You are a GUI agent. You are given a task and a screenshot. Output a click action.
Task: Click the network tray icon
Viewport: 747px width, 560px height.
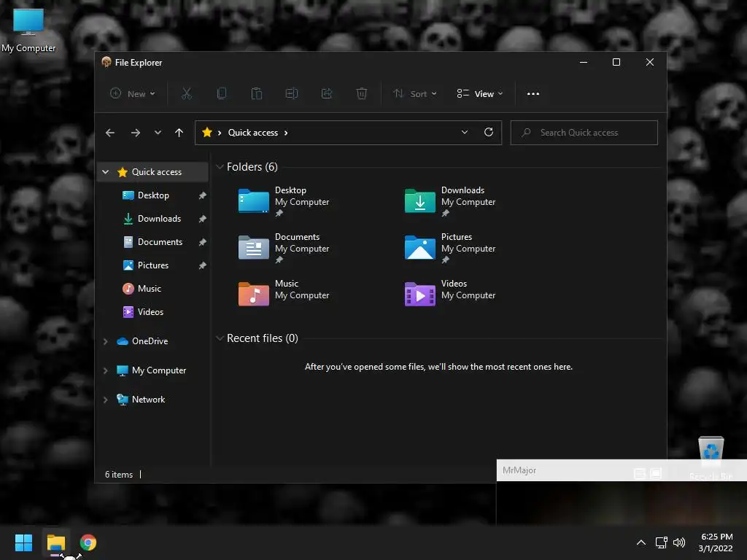(661, 542)
